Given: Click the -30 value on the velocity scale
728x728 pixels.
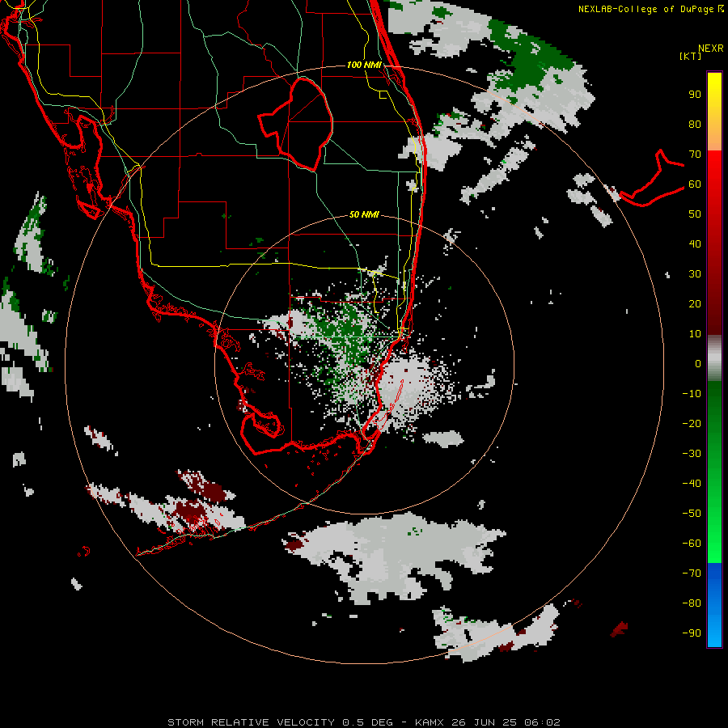Looking at the screenshot, I should coord(692,454).
